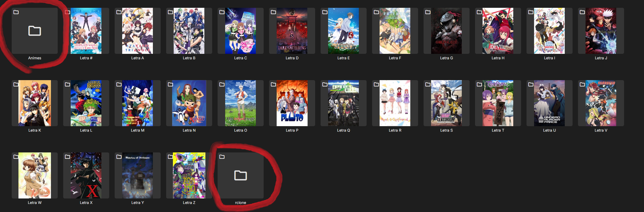
Task: Select the folder badge on Letra P card
Action: [273, 84]
